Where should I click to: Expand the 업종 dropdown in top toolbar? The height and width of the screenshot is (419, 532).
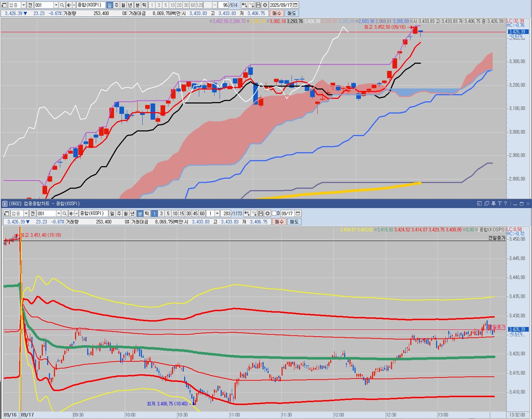click(24, 5)
